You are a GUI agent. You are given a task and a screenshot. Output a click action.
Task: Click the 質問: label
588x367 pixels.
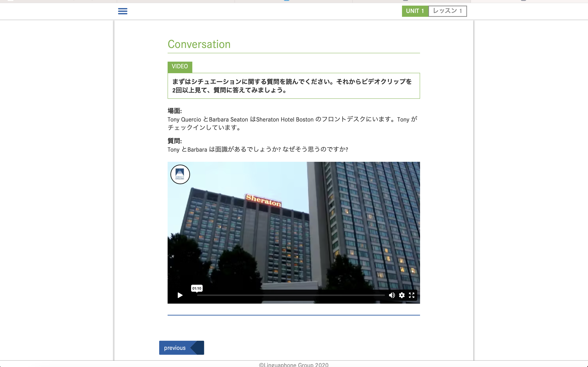point(175,141)
